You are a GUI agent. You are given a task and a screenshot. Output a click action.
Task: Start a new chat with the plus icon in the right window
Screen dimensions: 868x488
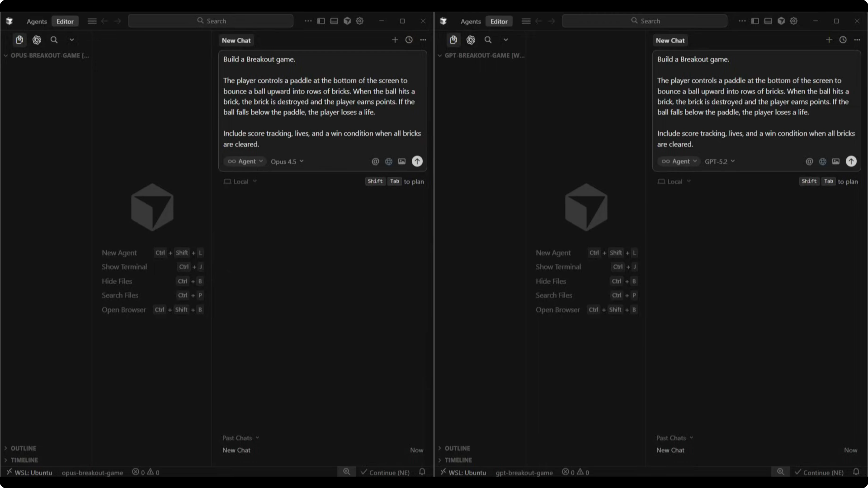click(829, 40)
